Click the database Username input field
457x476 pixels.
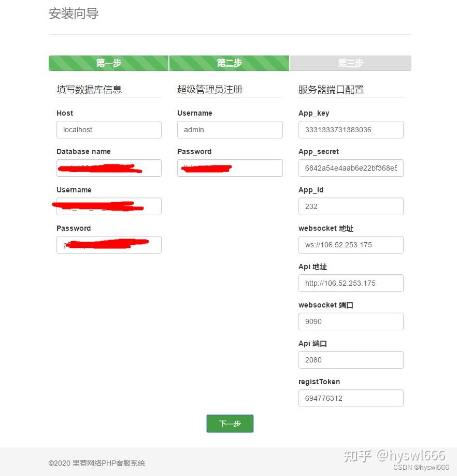109,206
